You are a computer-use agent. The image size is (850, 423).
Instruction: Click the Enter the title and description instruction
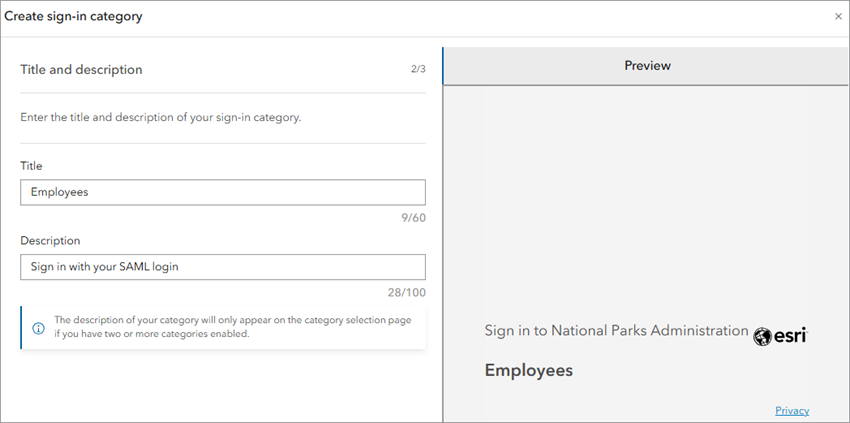click(161, 117)
